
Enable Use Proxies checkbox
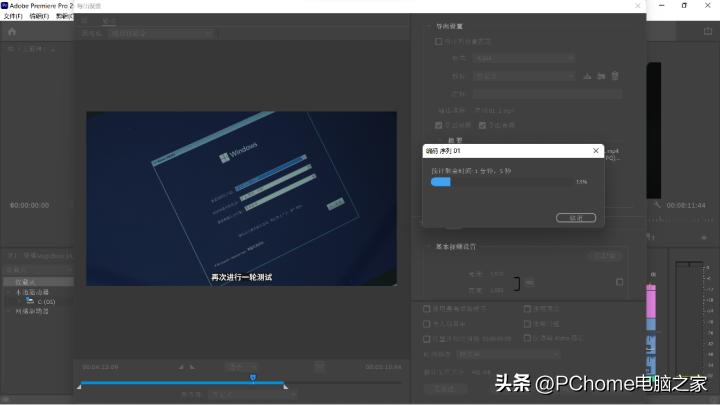[527, 324]
